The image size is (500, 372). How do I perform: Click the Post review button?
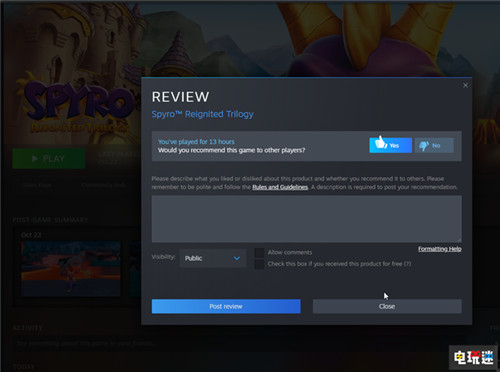(x=226, y=306)
